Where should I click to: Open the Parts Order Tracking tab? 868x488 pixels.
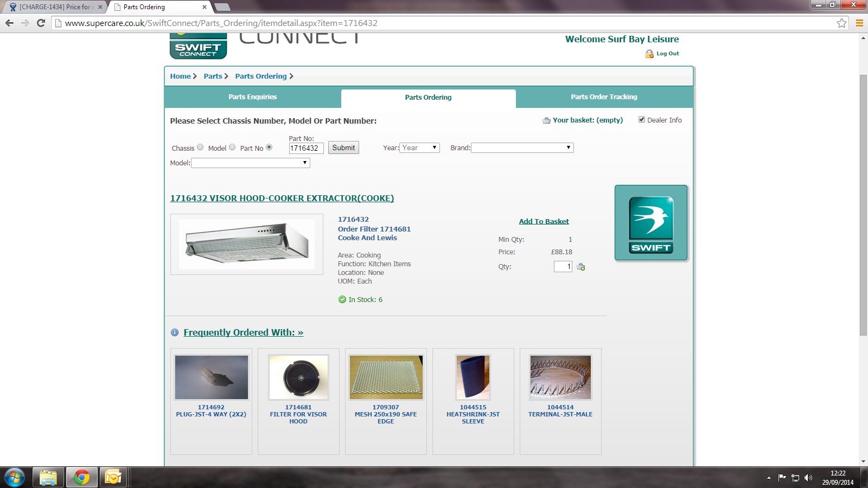(x=604, y=97)
